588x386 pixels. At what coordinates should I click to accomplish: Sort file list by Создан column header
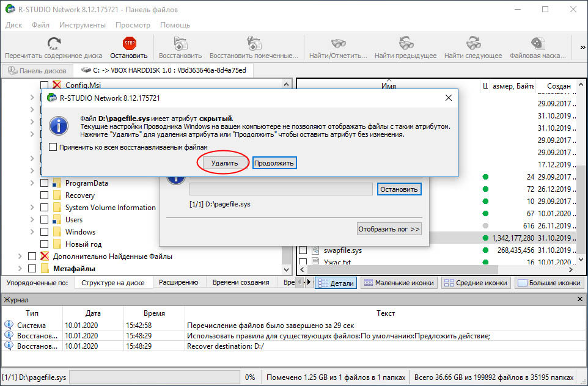(x=559, y=86)
